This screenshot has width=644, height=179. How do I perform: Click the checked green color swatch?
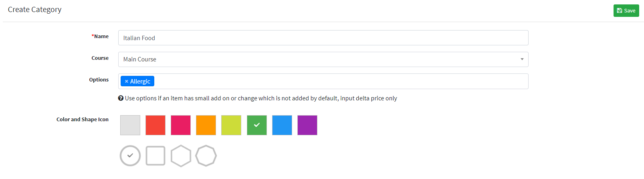[257, 125]
